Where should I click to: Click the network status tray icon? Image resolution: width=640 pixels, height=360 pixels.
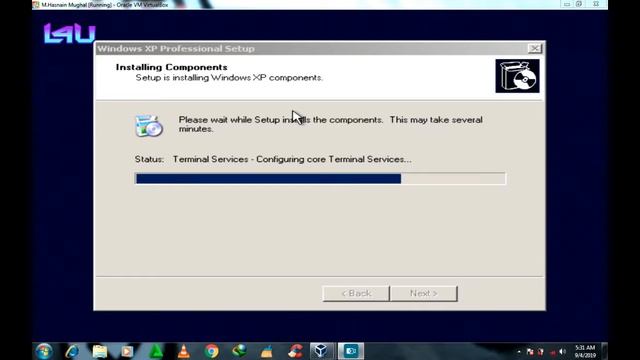point(553,352)
